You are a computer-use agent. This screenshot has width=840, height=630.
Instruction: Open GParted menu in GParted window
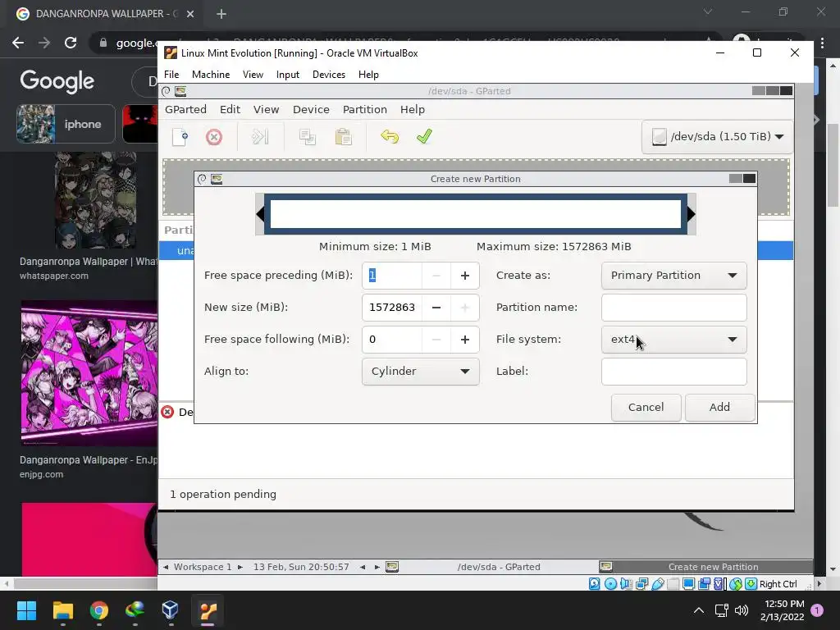(185, 109)
